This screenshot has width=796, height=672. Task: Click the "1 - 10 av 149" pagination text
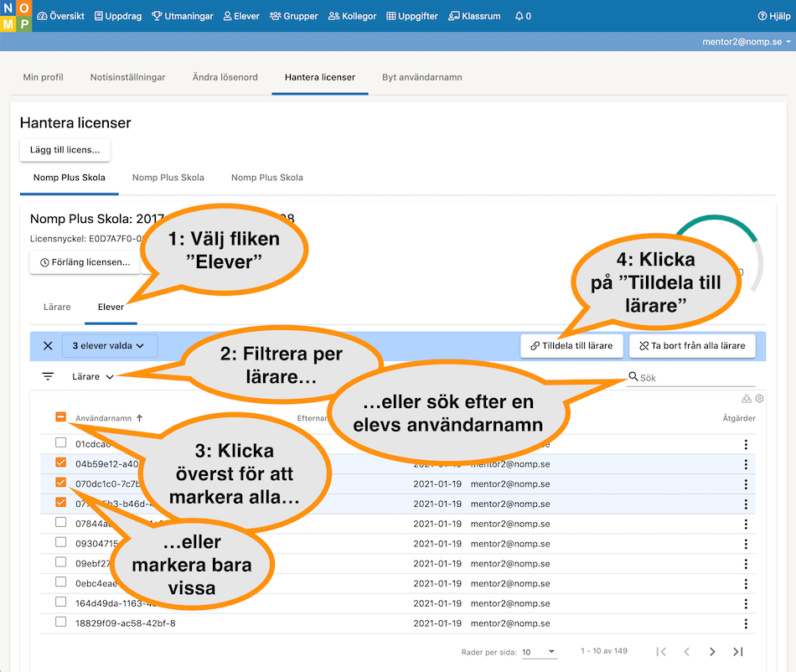click(x=604, y=651)
